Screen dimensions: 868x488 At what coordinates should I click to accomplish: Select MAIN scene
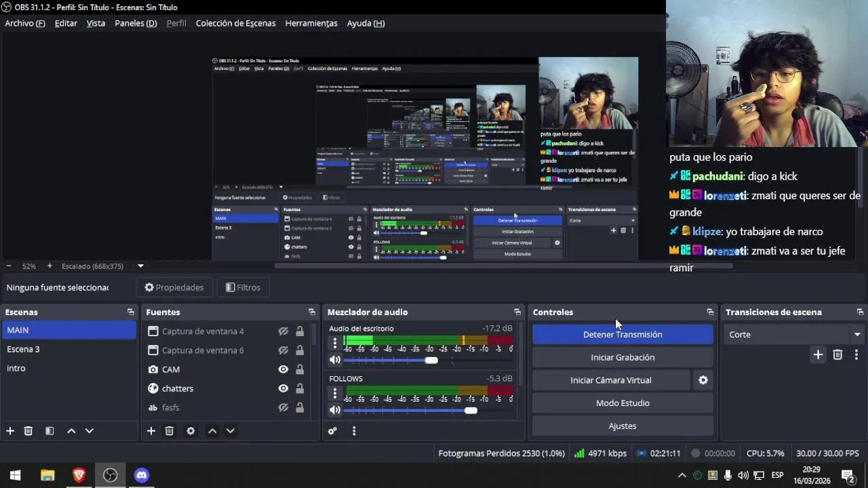pyautogui.click(x=69, y=330)
